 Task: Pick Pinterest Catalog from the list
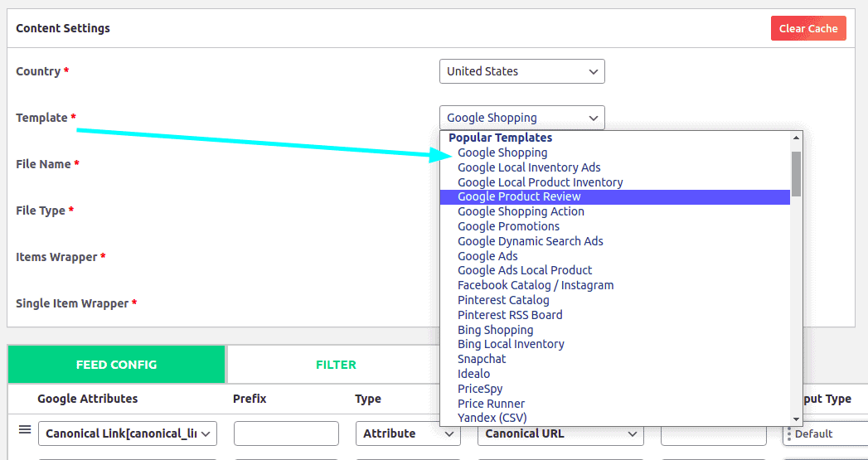click(614, 300)
